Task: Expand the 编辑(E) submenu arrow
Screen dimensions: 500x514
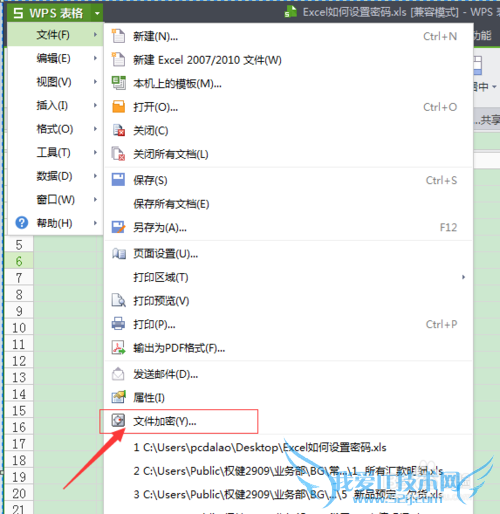Action: [95, 58]
